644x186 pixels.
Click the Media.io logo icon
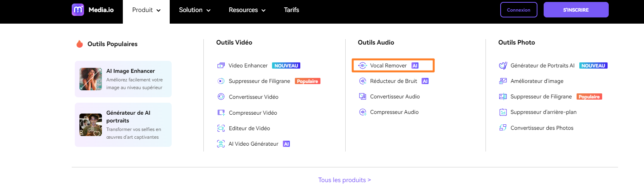click(78, 10)
